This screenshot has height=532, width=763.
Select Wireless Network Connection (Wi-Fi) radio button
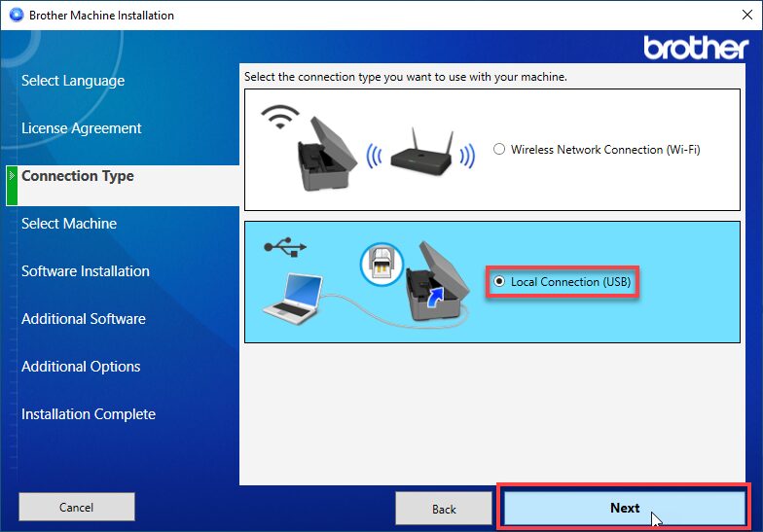point(499,150)
